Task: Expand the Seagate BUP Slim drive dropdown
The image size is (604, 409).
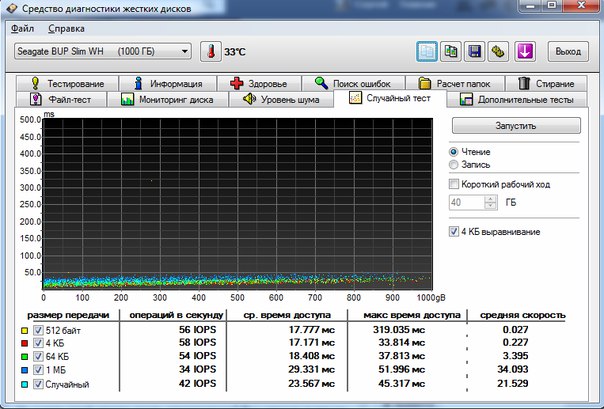Action: (x=183, y=51)
